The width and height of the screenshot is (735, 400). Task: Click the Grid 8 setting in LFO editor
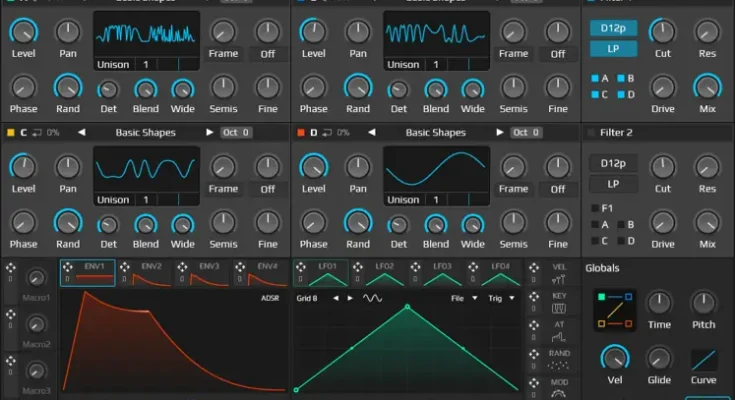click(307, 298)
